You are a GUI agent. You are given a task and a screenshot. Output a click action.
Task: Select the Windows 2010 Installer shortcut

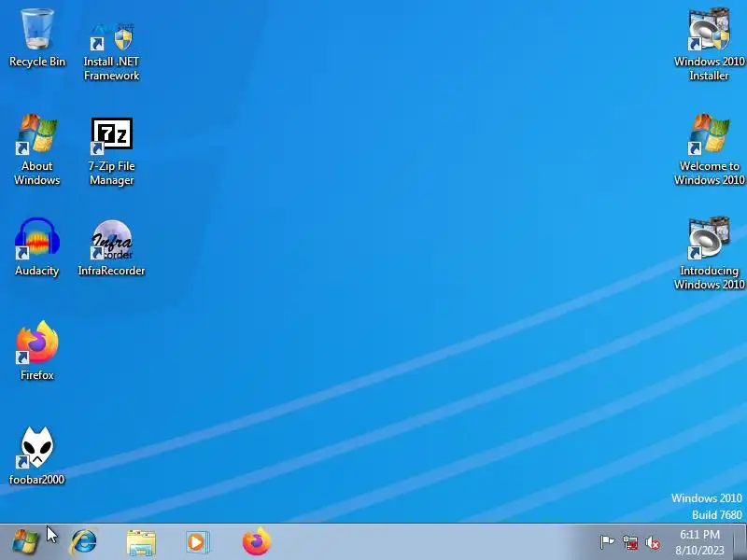pos(709,44)
